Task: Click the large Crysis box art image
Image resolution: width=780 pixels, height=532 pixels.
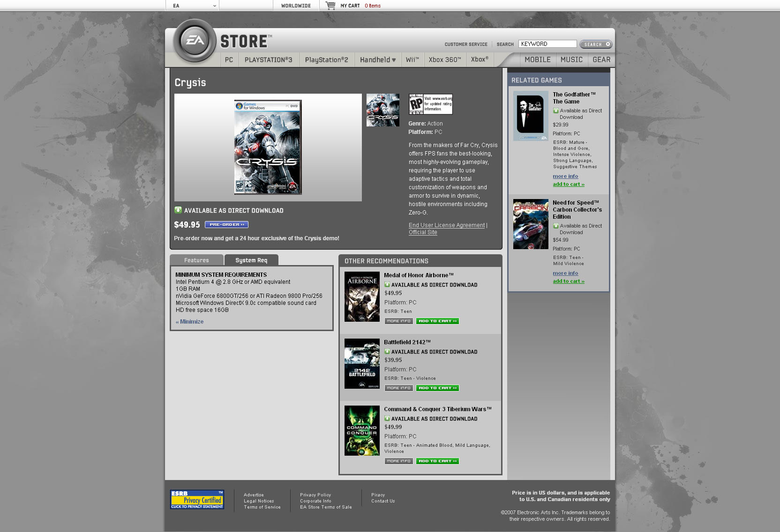Action: tap(268, 147)
